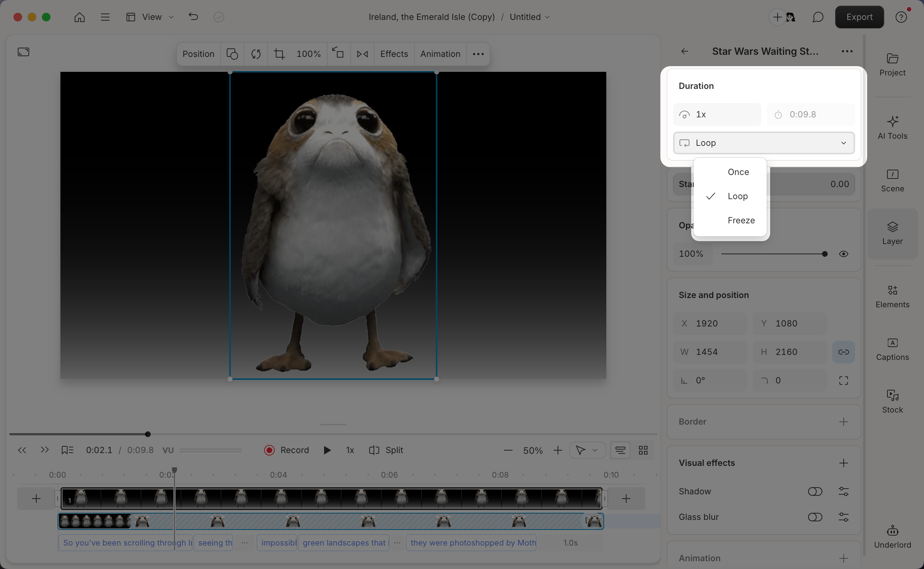Toggle the aspect ratio lock link
Viewport: 924px width, 569px height.
pyautogui.click(x=843, y=352)
